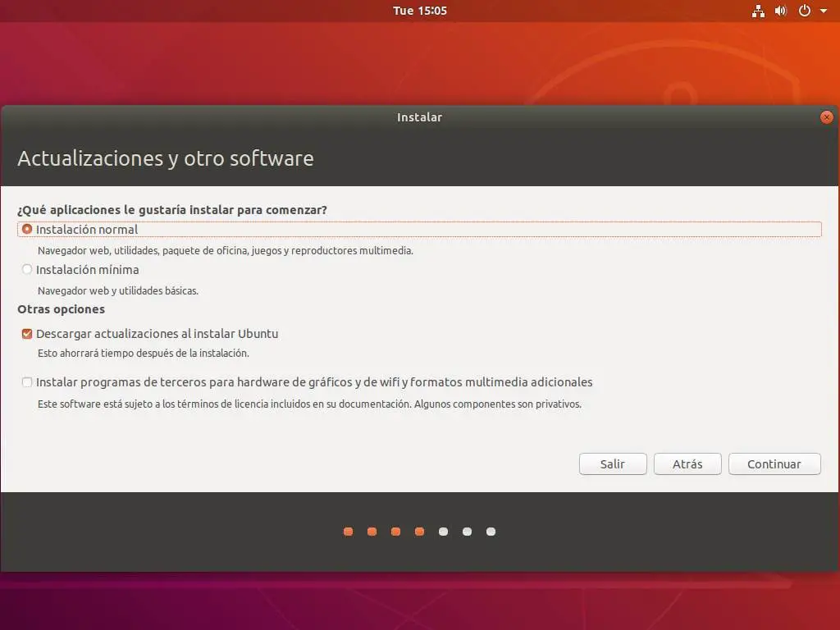Open the clock showing Tue 15:05
The width and height of the screenshot is (840, 630).
[x=419, y=11]
